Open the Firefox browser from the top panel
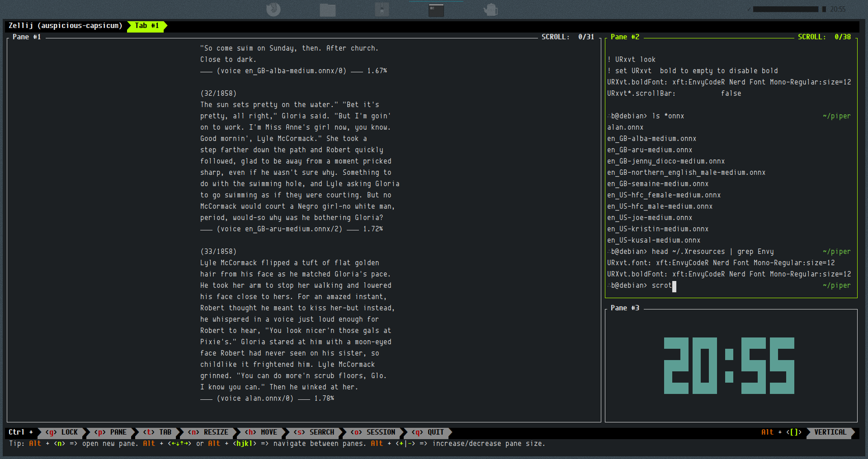 point(273,9)
